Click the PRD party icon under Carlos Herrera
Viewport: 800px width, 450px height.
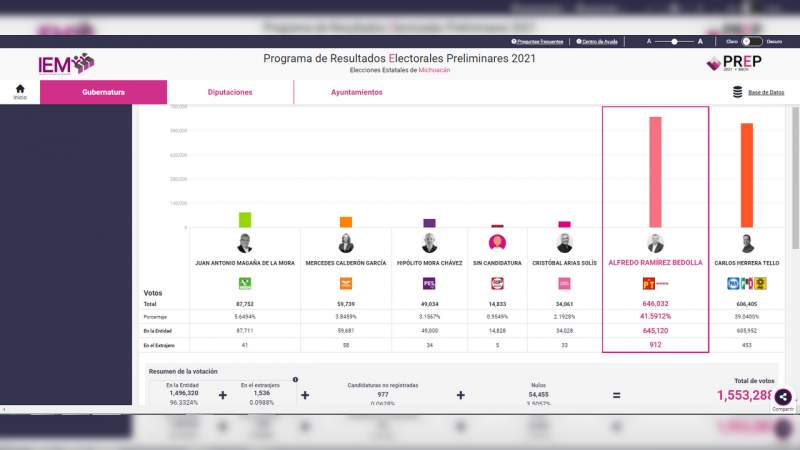760,283
